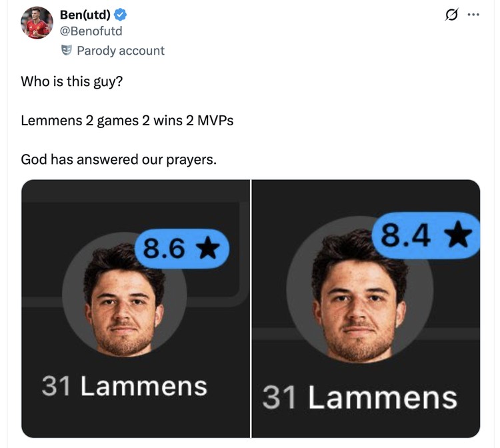Image resolution: width=500 pixels, height=448 pixels.
Task: Click the Ben(utd) display name
Action: coord(84,15)
